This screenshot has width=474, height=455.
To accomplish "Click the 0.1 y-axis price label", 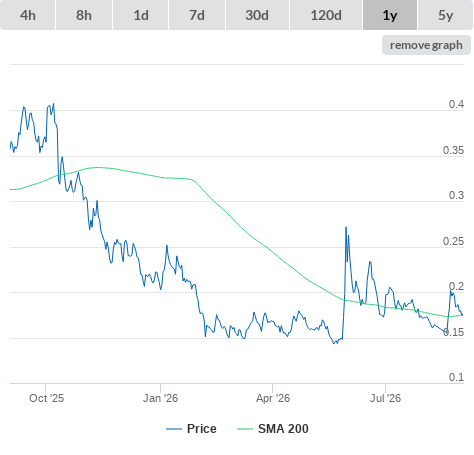I will click(456, 377).
